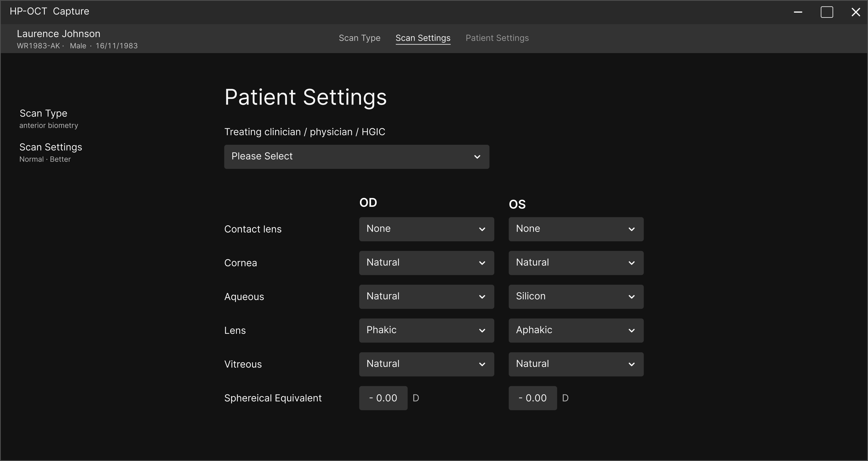Change OS Aqueous from Silicon

pyautogui.click(x=576, y=297)
